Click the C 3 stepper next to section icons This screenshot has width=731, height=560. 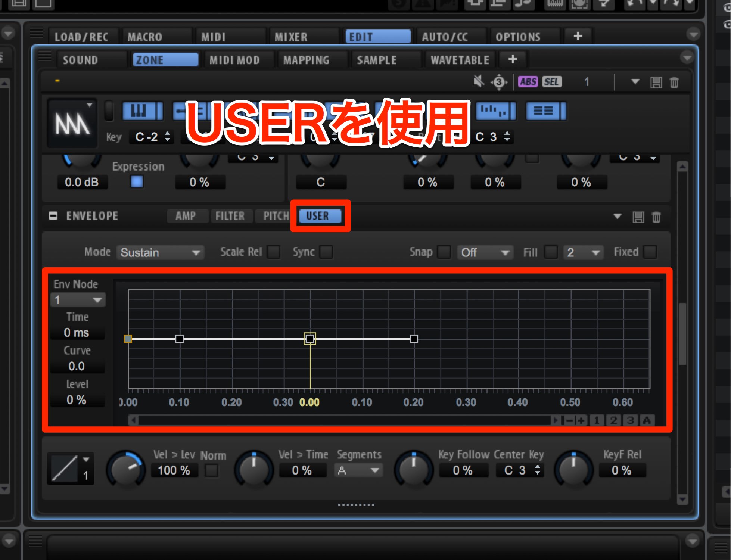(x=507, y=137)
